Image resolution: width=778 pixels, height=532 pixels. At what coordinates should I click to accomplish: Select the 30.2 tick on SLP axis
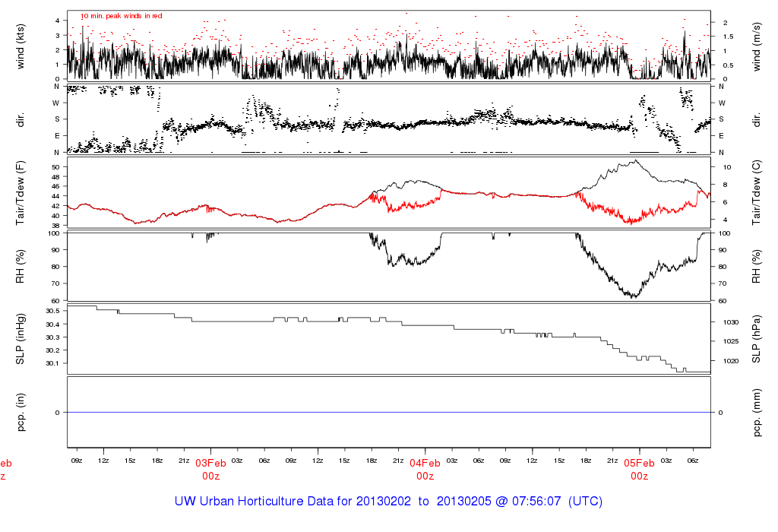[x=52, y=350]
